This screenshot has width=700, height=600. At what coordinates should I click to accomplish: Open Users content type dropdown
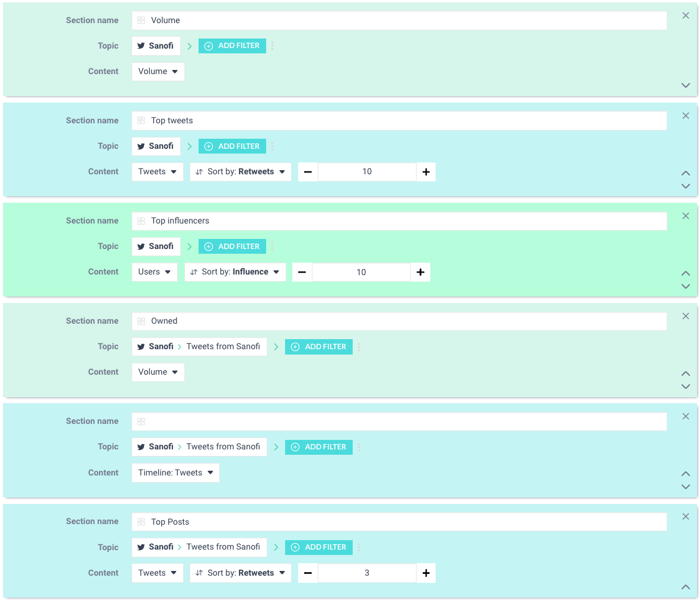[154, 272]
